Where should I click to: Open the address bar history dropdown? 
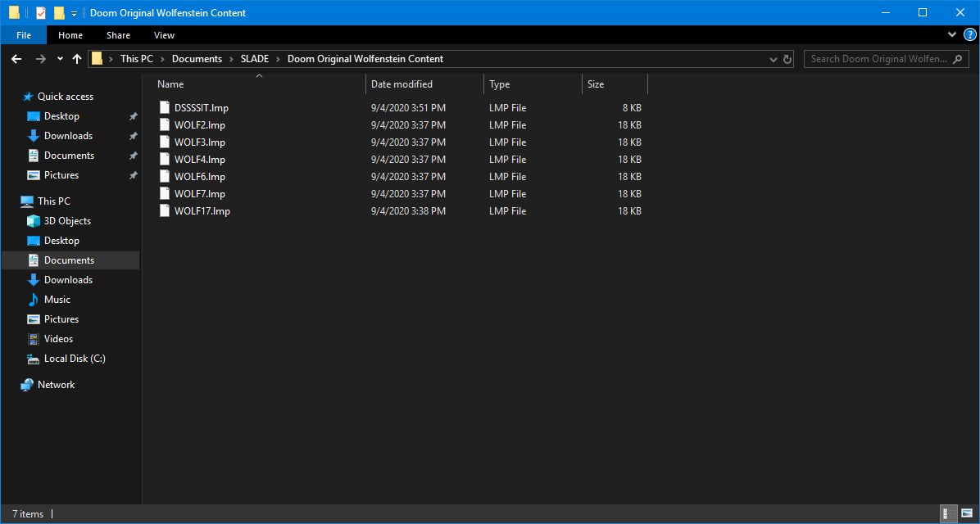tap(774, 59)
